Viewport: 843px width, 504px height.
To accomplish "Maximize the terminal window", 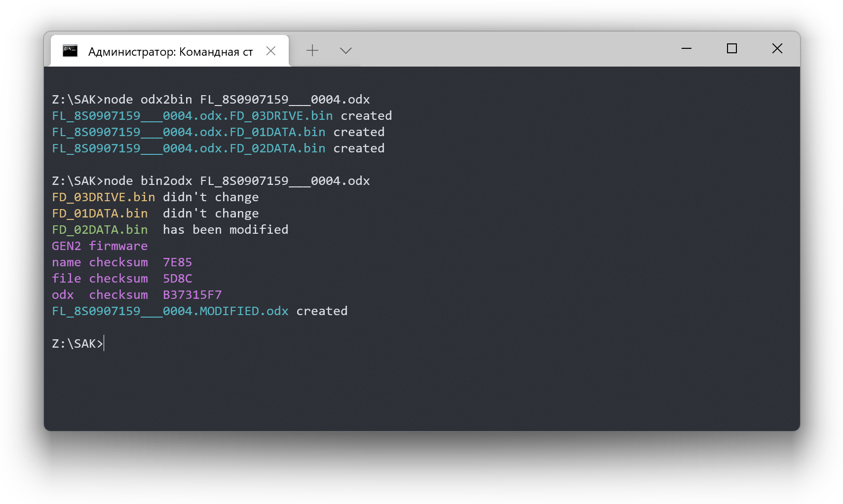I will [x=732, y=48].
